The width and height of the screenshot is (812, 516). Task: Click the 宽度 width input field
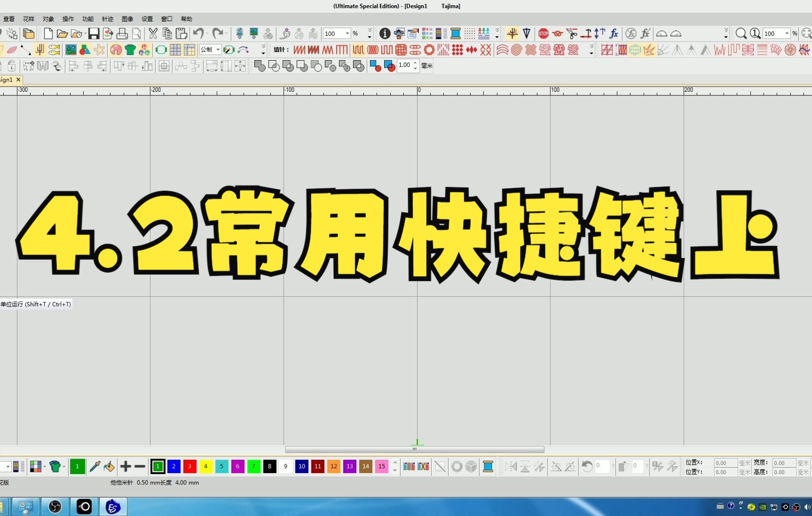[x=784, y=463]
